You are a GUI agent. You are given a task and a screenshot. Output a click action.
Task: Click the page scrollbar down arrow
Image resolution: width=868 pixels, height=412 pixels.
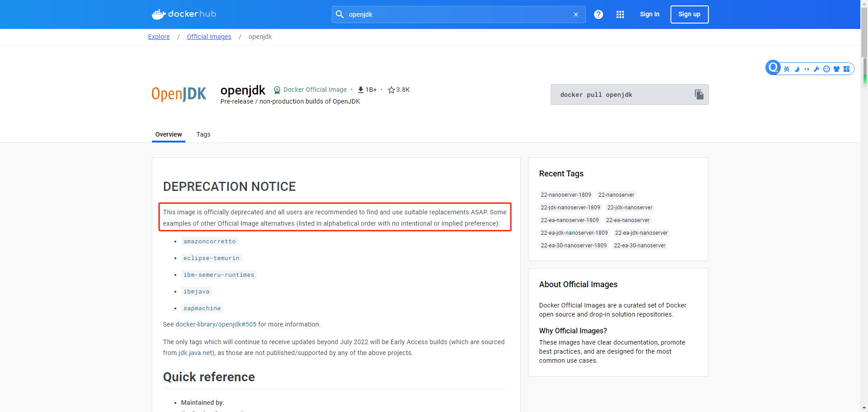[x=864, y=408]
